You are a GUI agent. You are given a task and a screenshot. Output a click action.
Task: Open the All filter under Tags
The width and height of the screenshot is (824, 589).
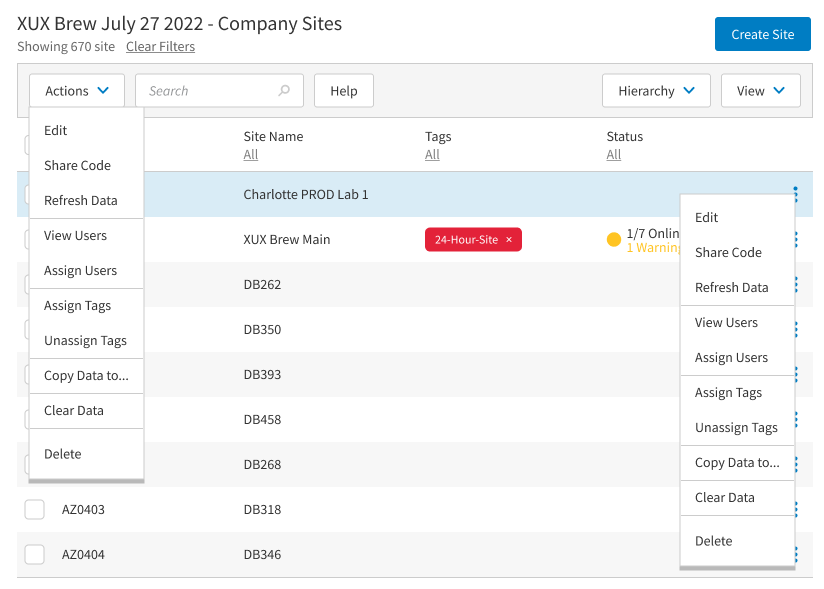(432, 154)
